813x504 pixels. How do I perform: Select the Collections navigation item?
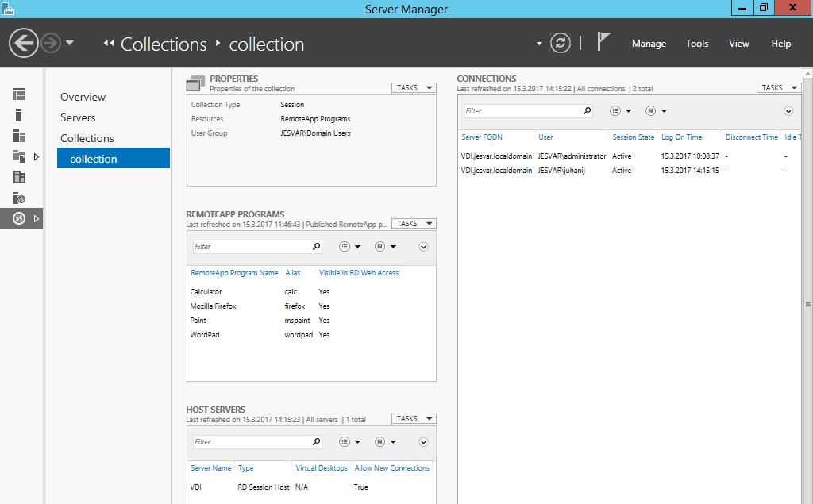pyautogui.click(x=87, y=138)
